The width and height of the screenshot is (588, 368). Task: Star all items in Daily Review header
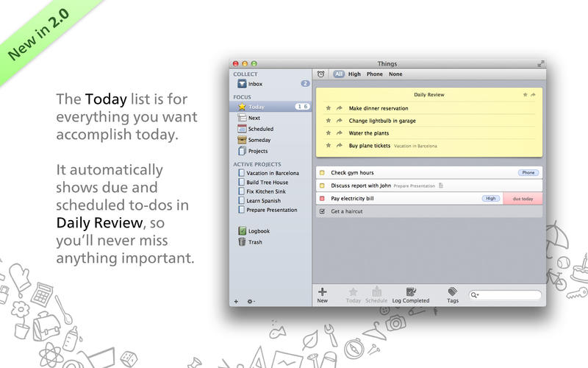(525, 95)
